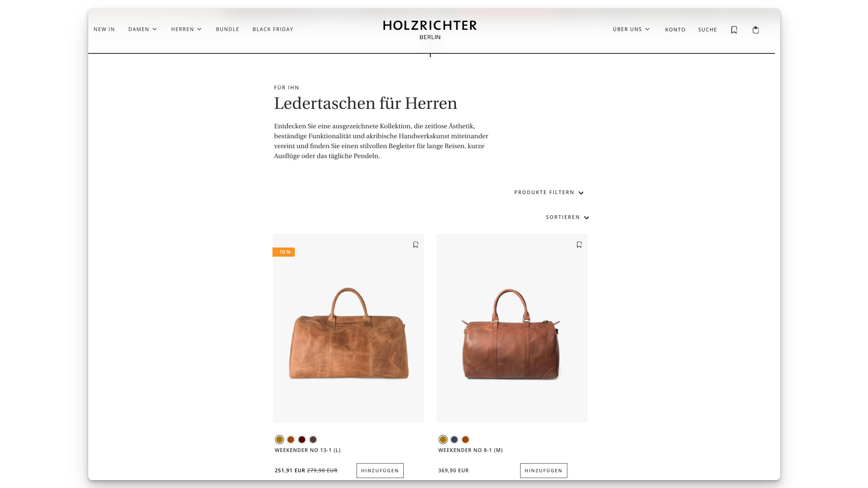Bookmark the Weekender No 8-1 (M) product
Viewport: 868px width, 488px height.
579,245
